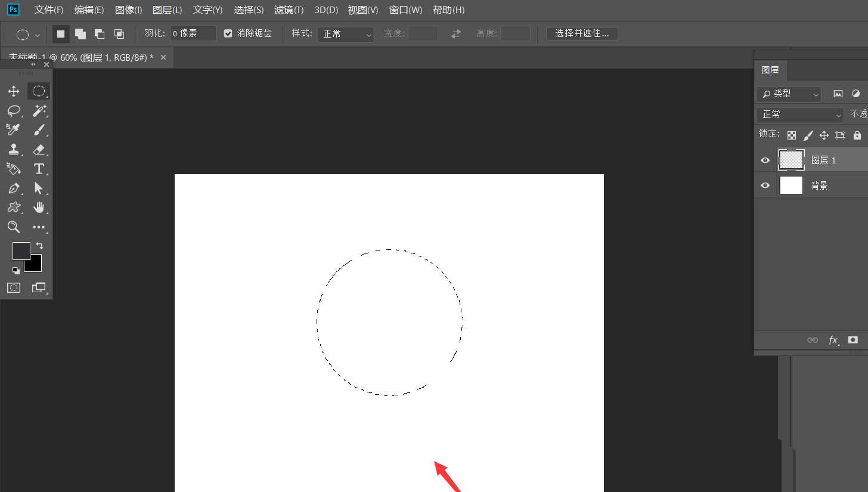Click the 选择并遮住 button
This screenshot has width=868, height=492.
point(582,33)
